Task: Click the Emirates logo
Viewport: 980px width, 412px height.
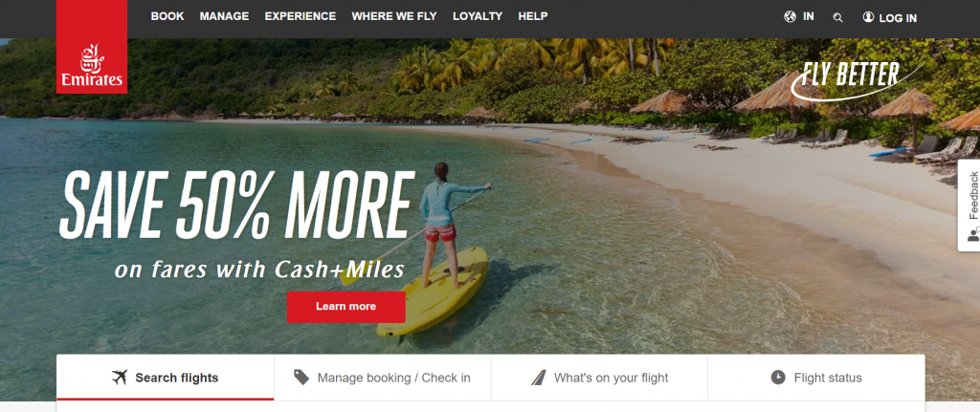Action: click(92, 47)
